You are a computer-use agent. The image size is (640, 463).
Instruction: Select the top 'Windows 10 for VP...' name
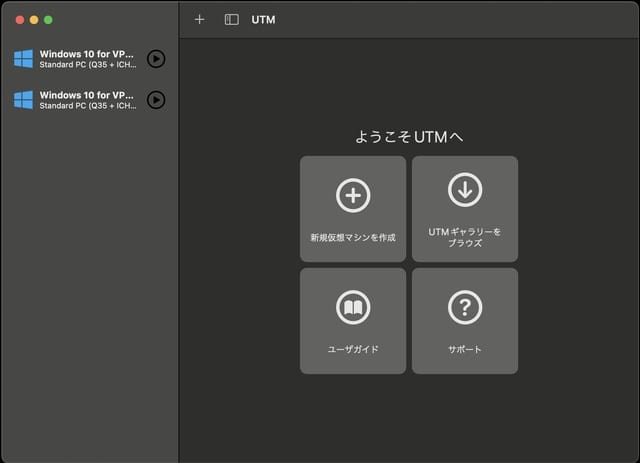[86, 53]
